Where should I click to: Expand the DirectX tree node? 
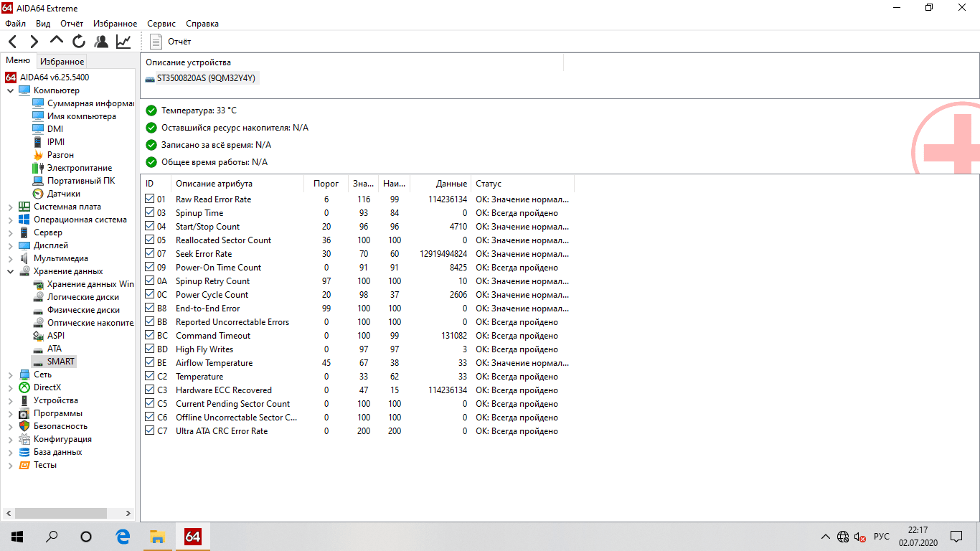pos(10,387)
